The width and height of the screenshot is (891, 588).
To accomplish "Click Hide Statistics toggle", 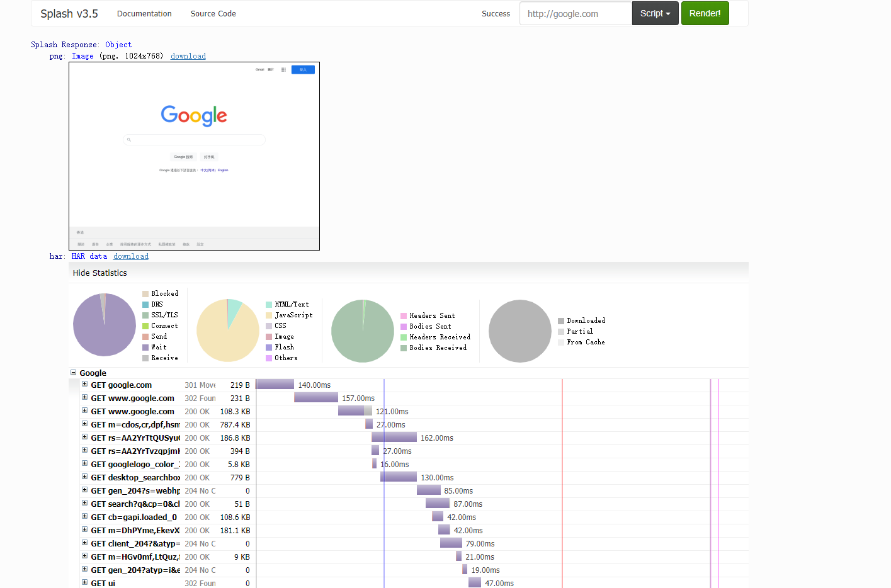I will coord(99,273).
